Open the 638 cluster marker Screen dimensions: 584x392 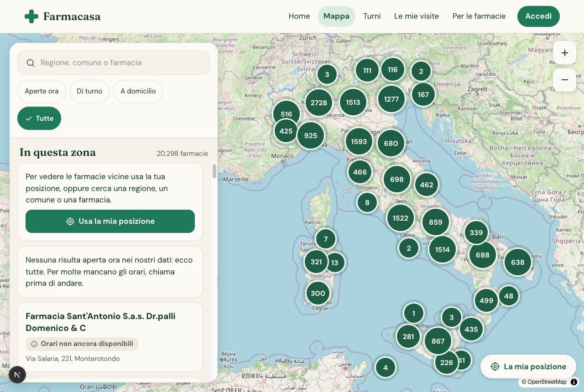pos(518,262)
